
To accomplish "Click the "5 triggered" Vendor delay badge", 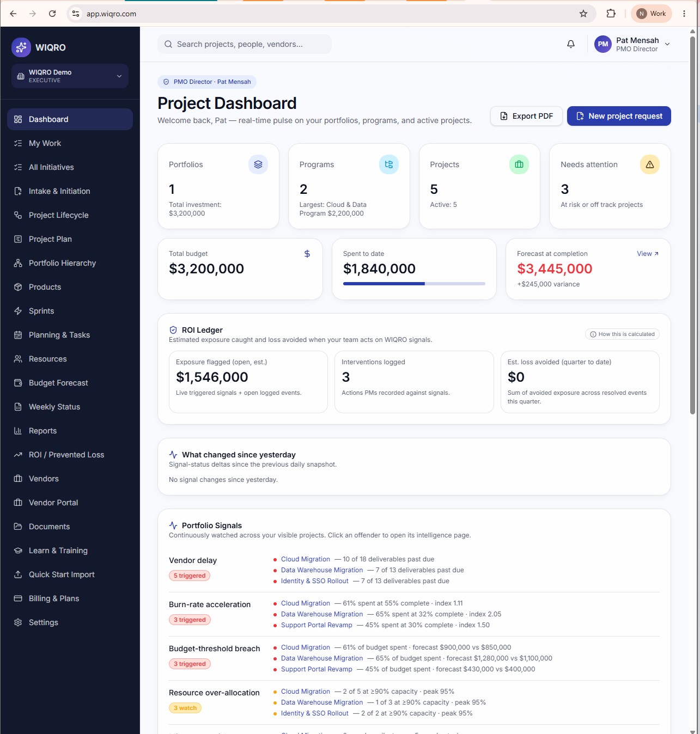I will (190, 576).
